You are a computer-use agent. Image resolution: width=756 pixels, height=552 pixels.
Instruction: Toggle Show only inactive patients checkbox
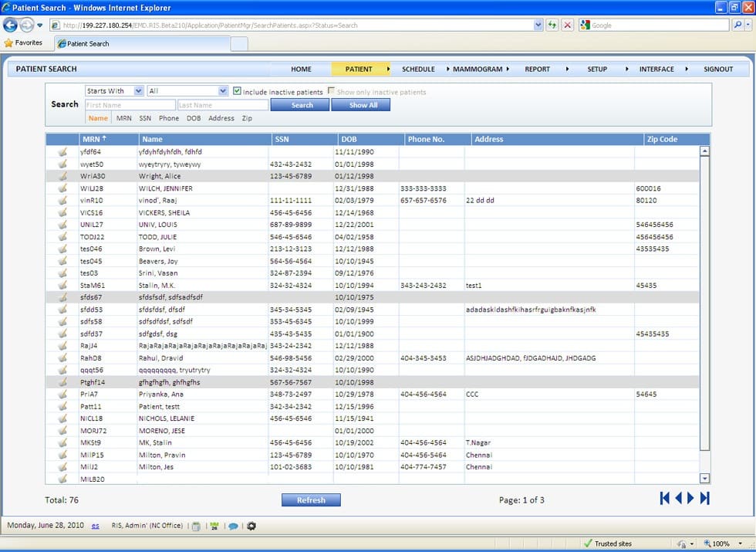(331, 91)
